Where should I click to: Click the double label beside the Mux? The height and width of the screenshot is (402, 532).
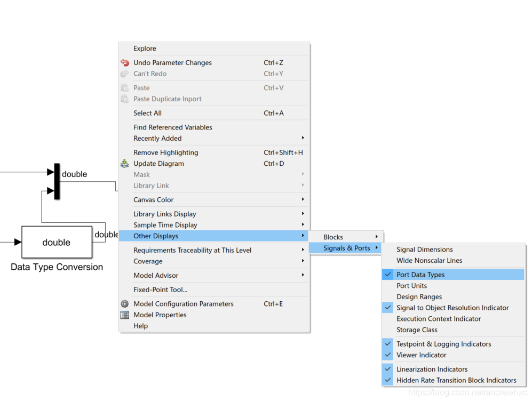pos(74,174)
